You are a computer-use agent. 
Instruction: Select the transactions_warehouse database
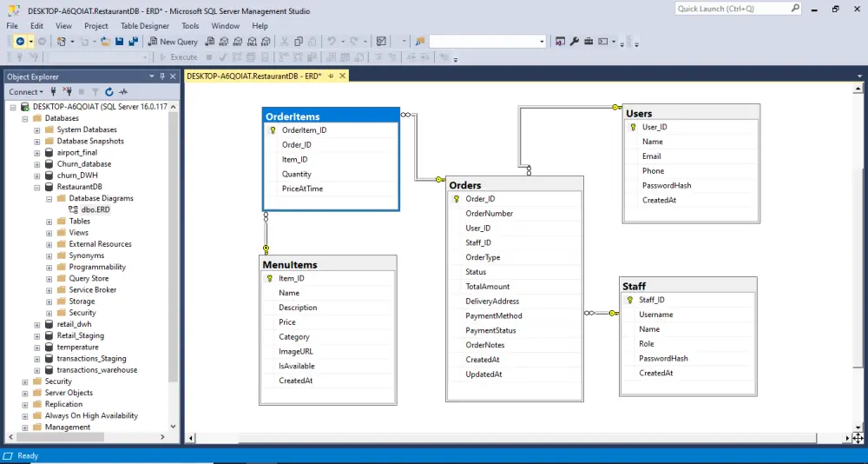point(97,370)
